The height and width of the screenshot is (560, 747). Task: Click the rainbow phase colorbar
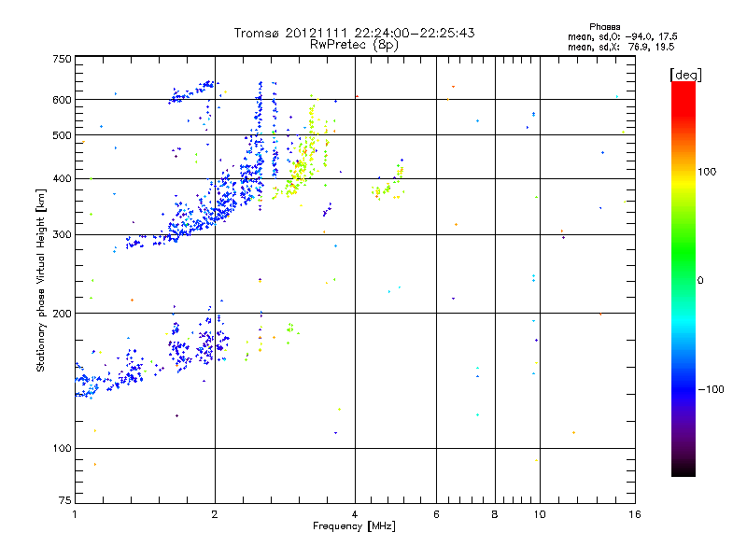(x=684, y=279)
